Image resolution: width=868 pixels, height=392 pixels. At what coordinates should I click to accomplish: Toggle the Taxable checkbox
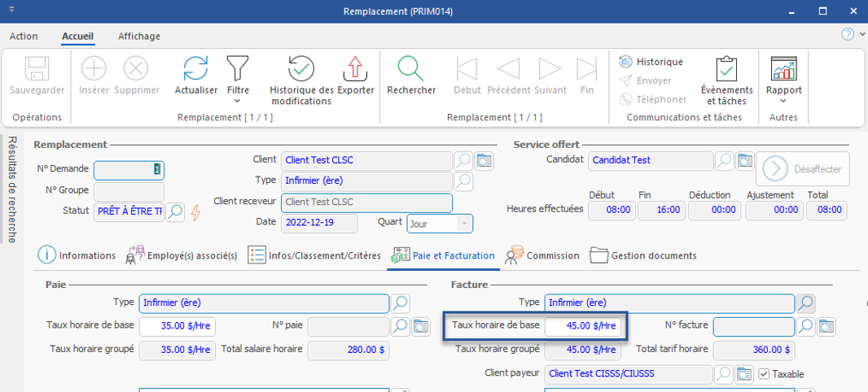[764, 374]
